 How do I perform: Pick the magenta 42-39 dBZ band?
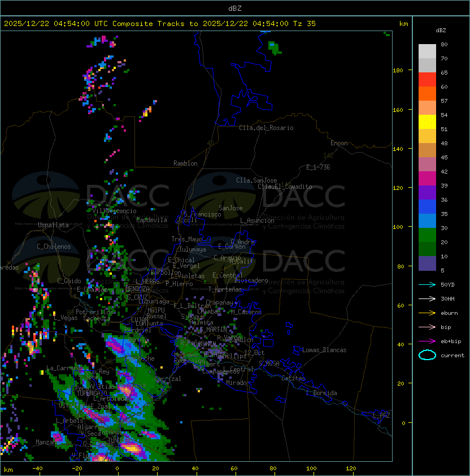pyautogui.click(x=427, y=179)
